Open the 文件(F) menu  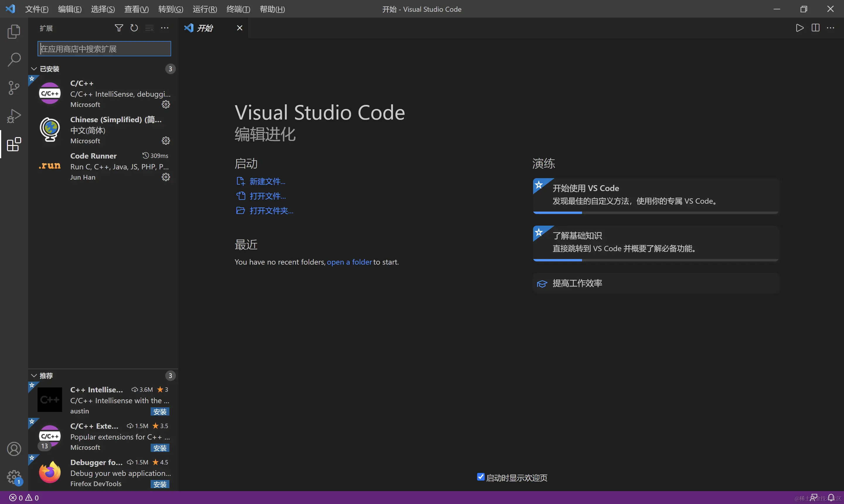[x=37, y=9]
